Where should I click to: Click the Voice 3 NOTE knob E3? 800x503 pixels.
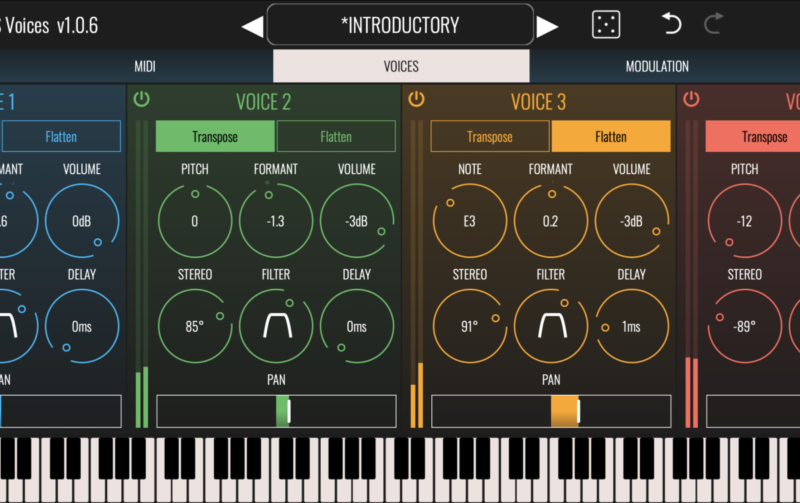click(x=469, y=221)
